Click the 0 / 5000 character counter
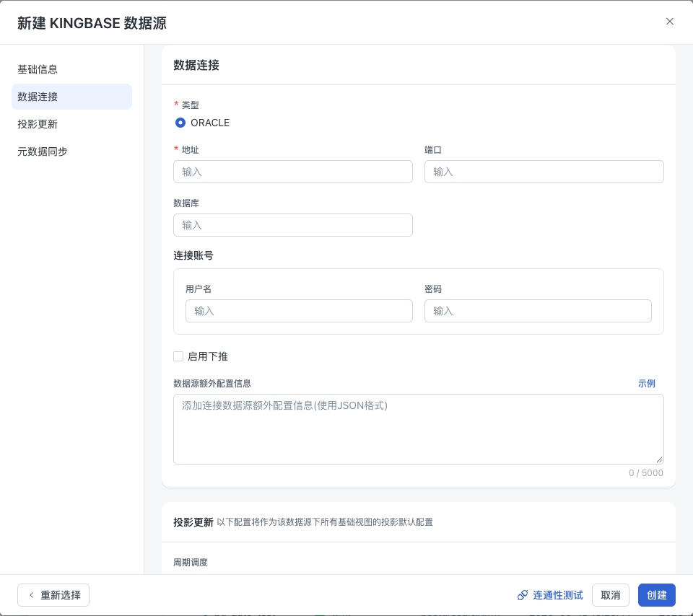 (645, 473)
